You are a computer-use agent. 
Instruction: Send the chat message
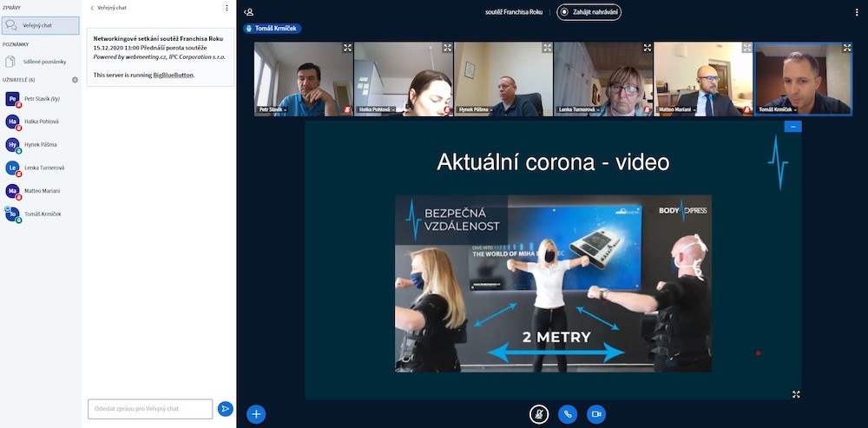226,409
